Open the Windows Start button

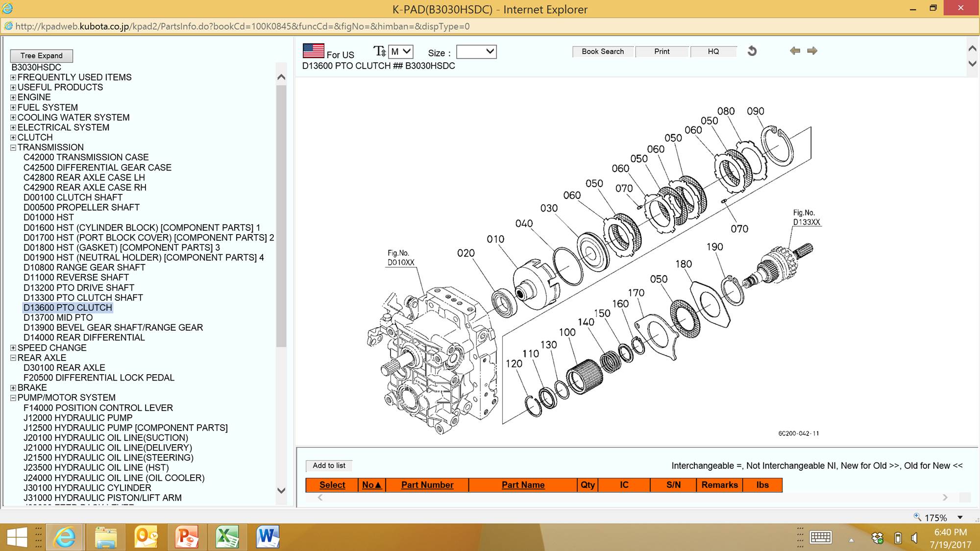(17, 537)
